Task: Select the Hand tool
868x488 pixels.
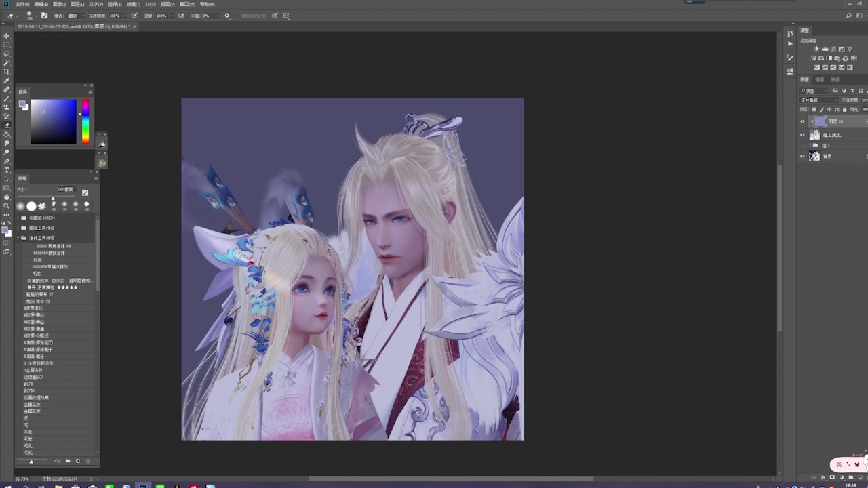Action: (7, 197)
